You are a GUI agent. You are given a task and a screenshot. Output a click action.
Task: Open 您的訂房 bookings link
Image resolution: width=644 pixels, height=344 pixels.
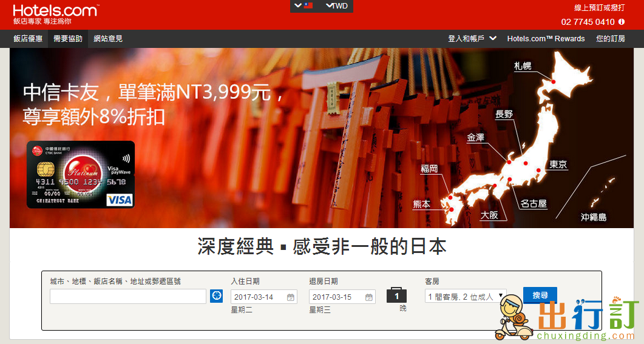coord(611,39)
